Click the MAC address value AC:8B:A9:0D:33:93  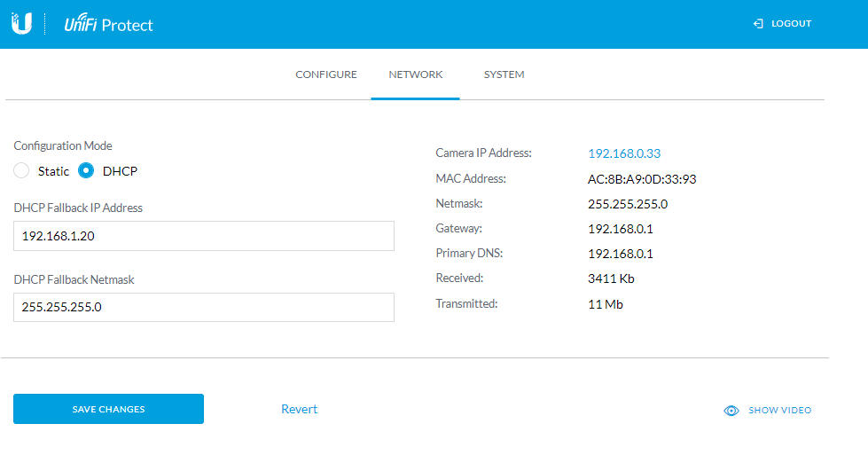click(x=642, y=179)
